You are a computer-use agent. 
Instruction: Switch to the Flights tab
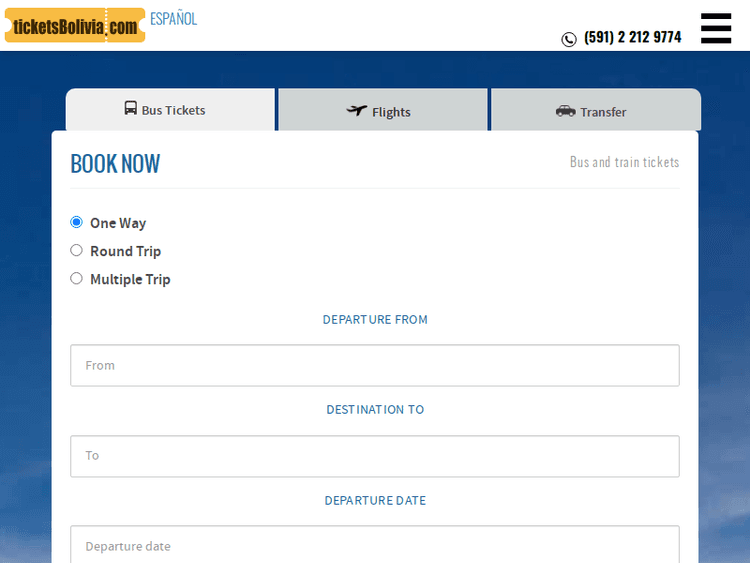383,110
